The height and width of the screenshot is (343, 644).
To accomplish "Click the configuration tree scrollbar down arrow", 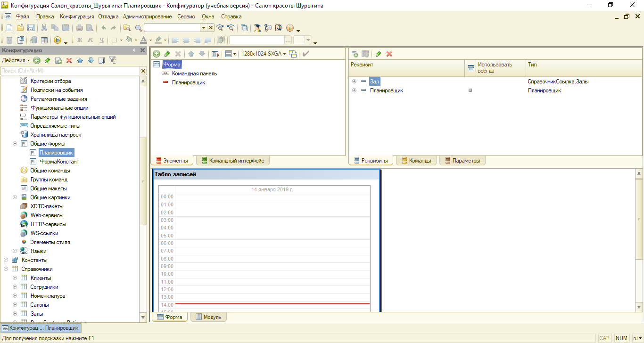I will [x=143, y=318].
